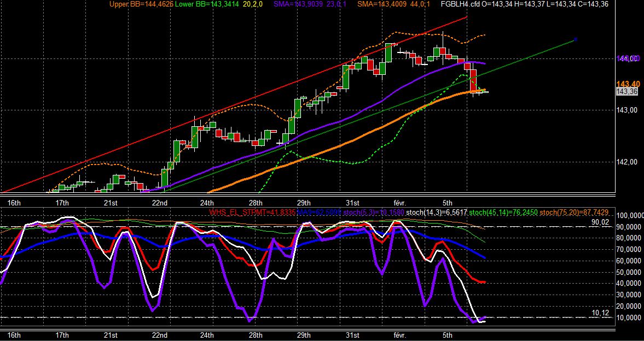Click the 50,0000 stochastic axis label
Image resolution: width=644 pixels, height=341 pixels.
pyautogui.click(x=629, y=273)
